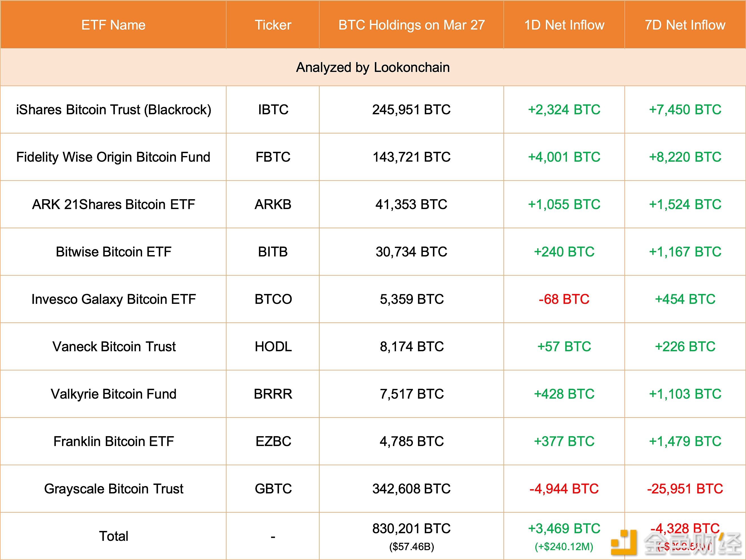This screenshot has height=560, width=746.
Task: Click the ETF Name column header
Action: [x=113, y=25]
